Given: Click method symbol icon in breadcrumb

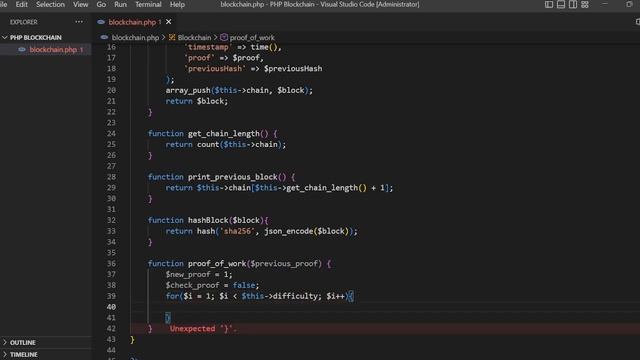Looking at the screenshot, I should [224, 38].
